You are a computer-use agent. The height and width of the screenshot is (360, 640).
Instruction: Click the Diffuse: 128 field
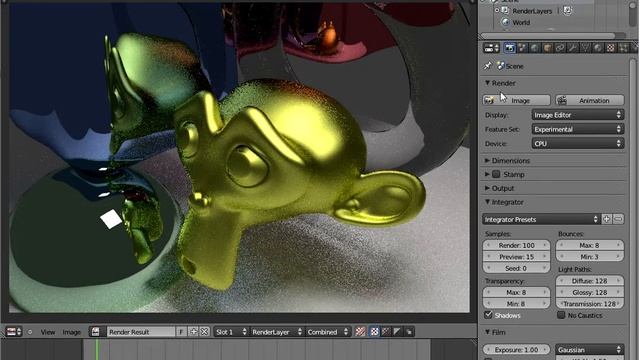pyautogui.click(x=589, y=281)
